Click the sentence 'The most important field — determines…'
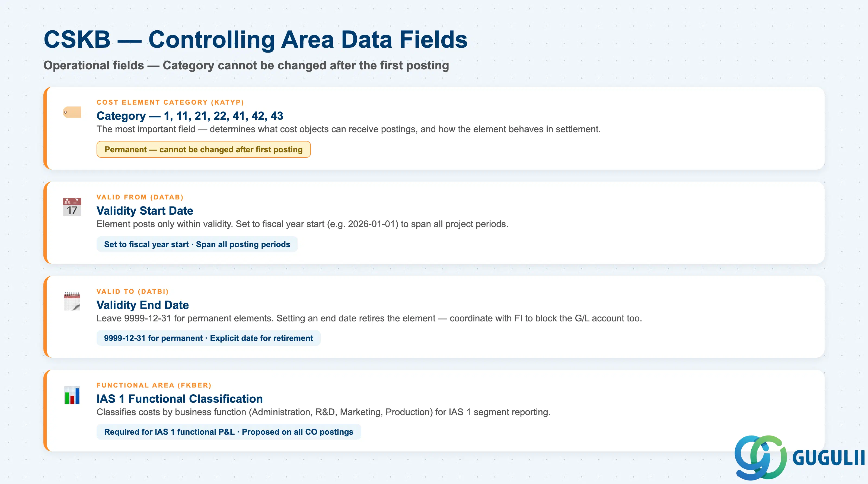 (x=348, y=129)
